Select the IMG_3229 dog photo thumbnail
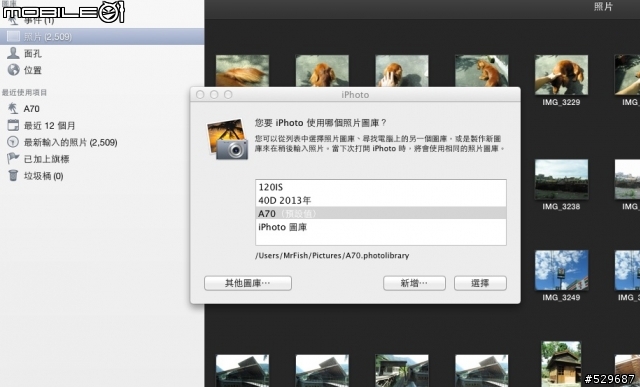 pos(561,75)
